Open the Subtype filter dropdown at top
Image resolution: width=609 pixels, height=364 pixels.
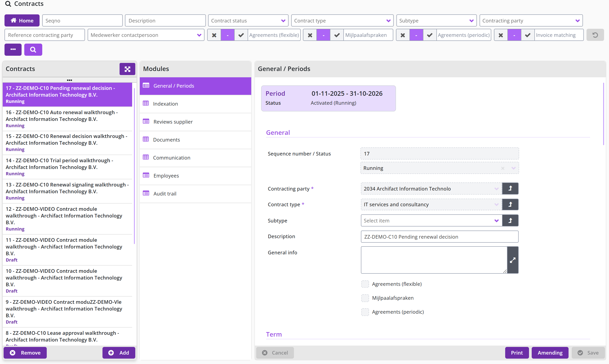tap(436, 20)
